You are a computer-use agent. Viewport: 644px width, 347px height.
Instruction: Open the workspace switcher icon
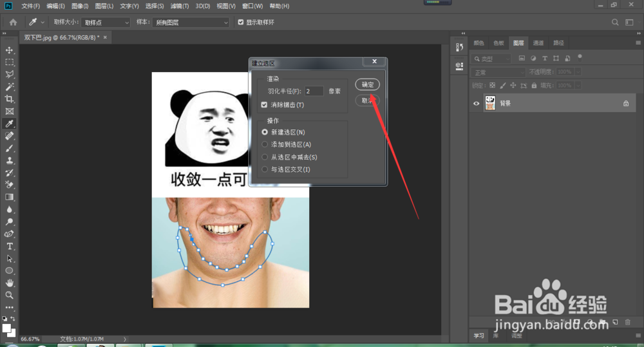[629, 22]
